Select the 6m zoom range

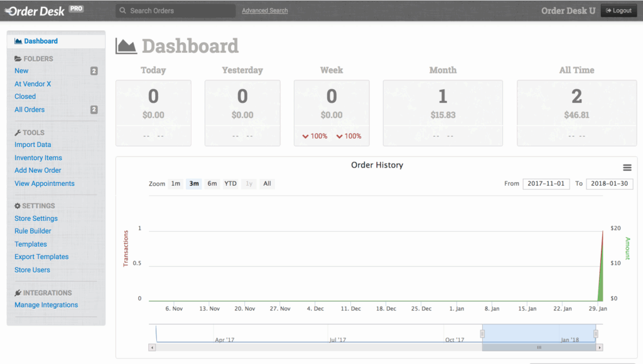212,184
